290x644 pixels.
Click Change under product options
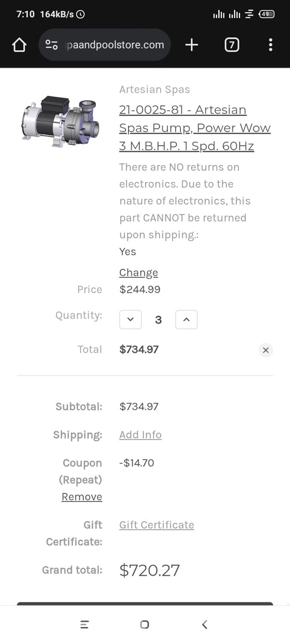tap(138, 273)
